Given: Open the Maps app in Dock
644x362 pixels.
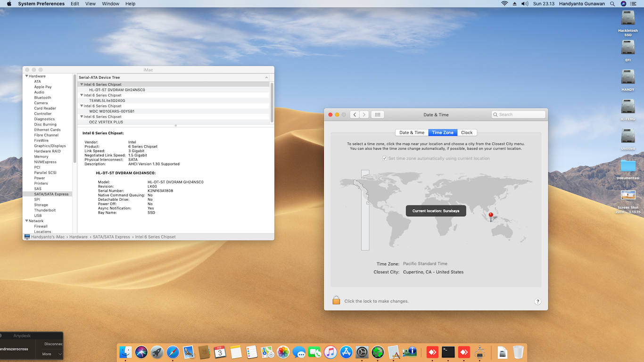Looking at the screenshot, I should click(x=267, y=352).
